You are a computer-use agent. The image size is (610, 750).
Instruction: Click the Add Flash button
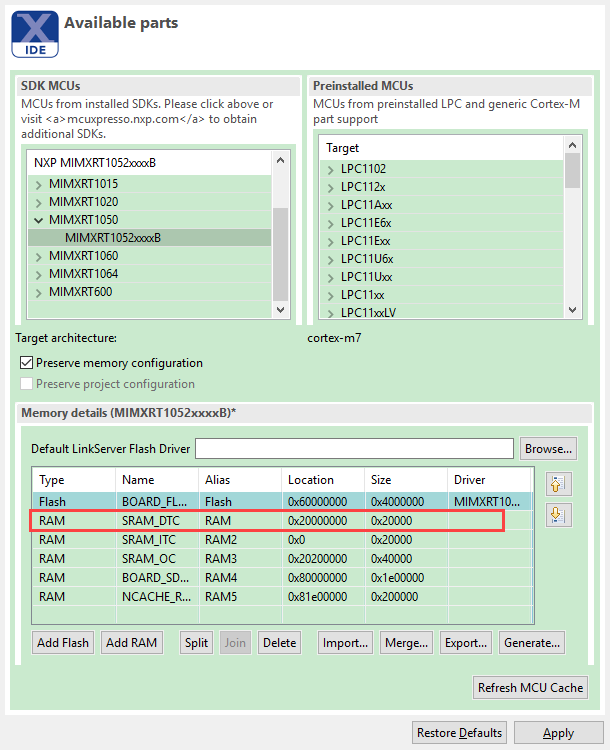[63, 642]
